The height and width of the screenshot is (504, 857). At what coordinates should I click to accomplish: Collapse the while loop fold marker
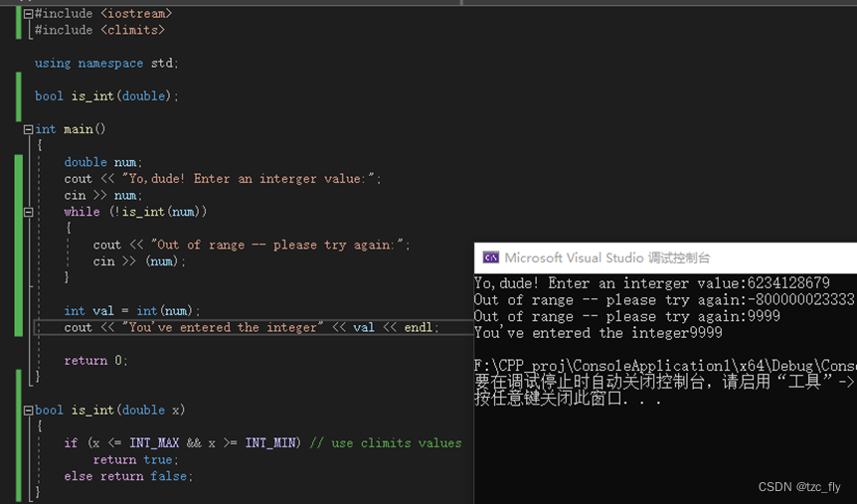[29, 212]
